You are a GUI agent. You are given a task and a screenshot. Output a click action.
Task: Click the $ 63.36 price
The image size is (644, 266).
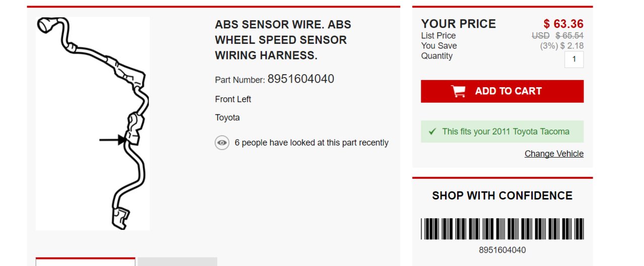563,24
